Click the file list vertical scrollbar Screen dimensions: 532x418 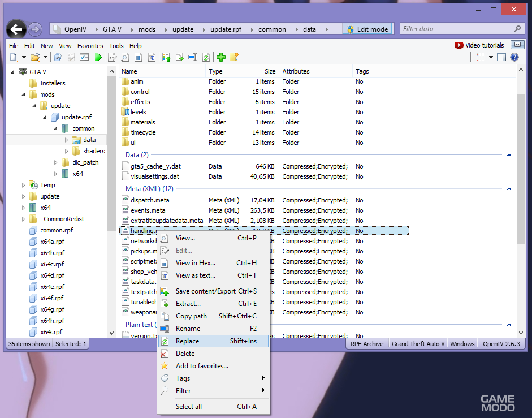pos(521,169)
